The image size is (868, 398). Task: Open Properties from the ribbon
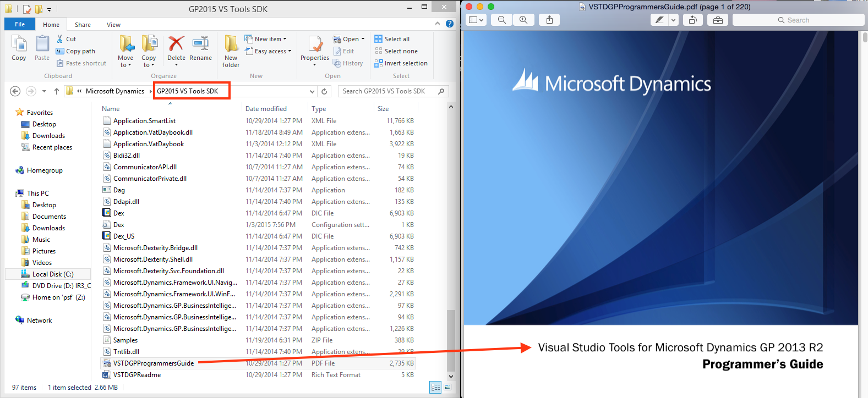315,49
